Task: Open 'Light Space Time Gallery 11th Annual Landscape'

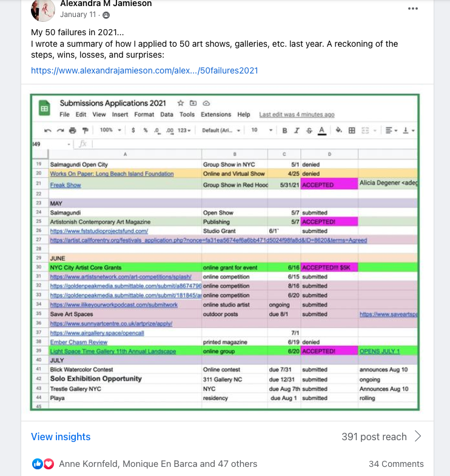Action: pos(113,351)
